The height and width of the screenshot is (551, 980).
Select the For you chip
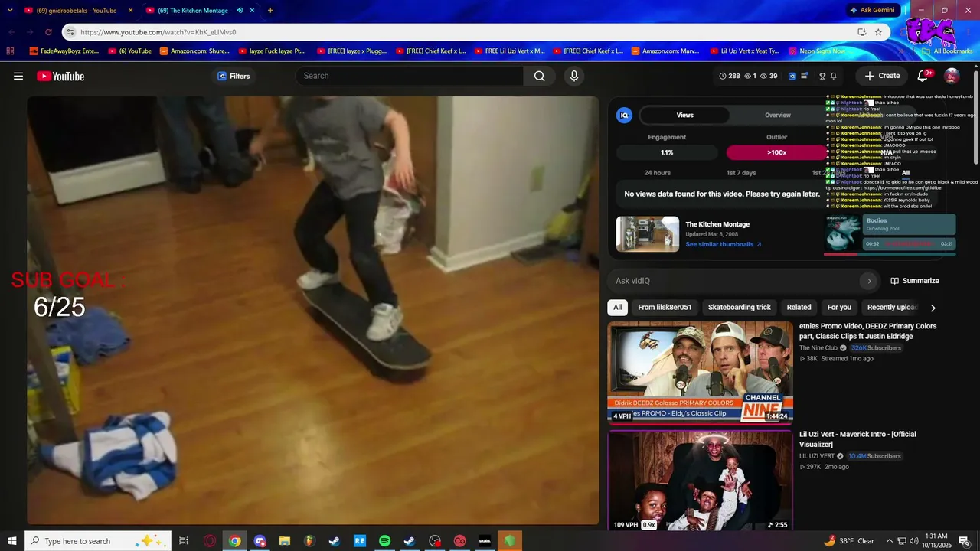pos(839,307)
